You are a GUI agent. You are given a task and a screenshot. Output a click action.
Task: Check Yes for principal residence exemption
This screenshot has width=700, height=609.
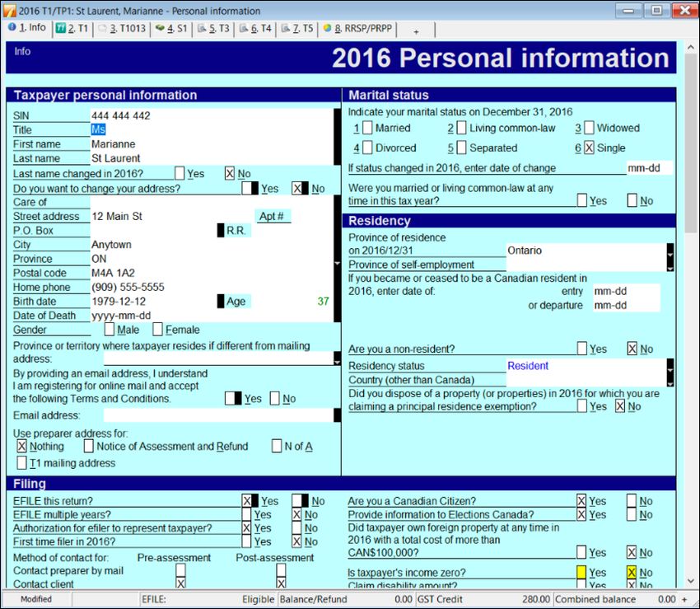pyautogui.click(x=581, y=405)
